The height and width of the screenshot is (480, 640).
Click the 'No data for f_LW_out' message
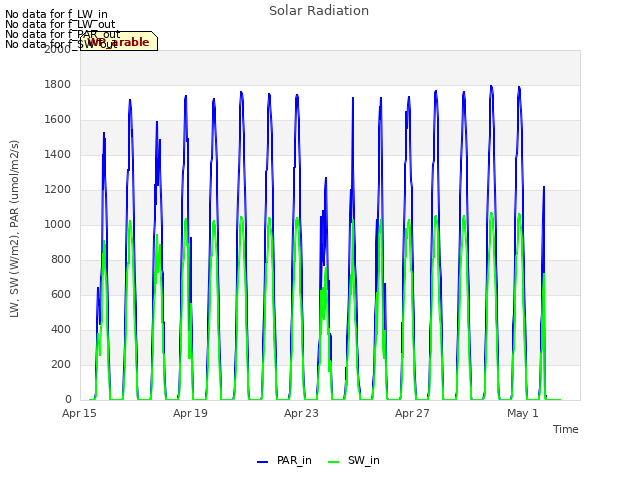click(60, 24)
